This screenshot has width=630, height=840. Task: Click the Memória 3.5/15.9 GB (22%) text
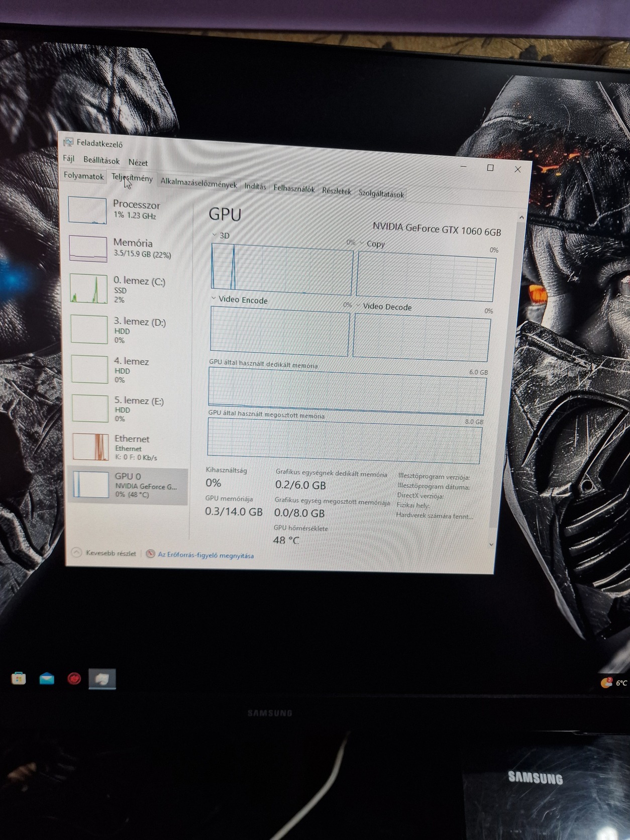tap(142, 254)
